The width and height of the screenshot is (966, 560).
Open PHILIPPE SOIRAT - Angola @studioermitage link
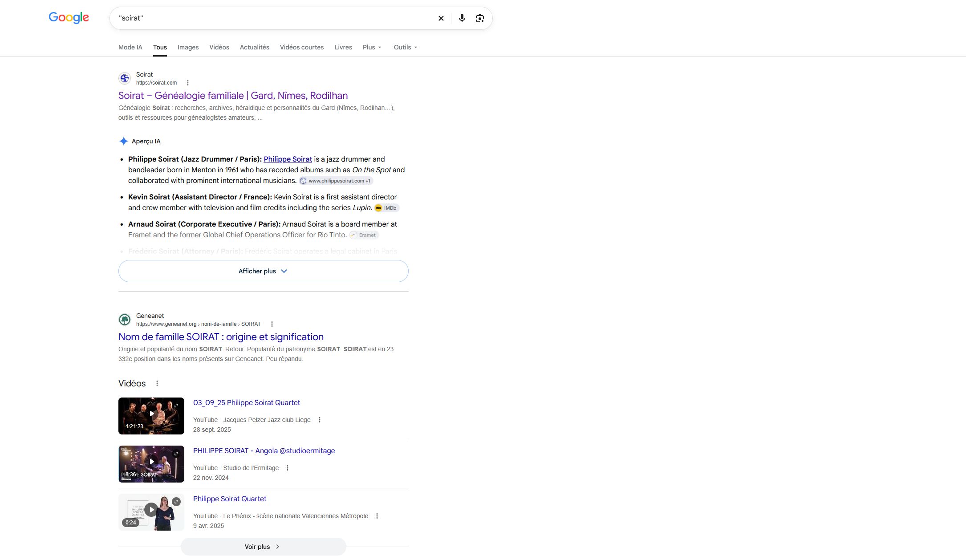click(264, 450)
